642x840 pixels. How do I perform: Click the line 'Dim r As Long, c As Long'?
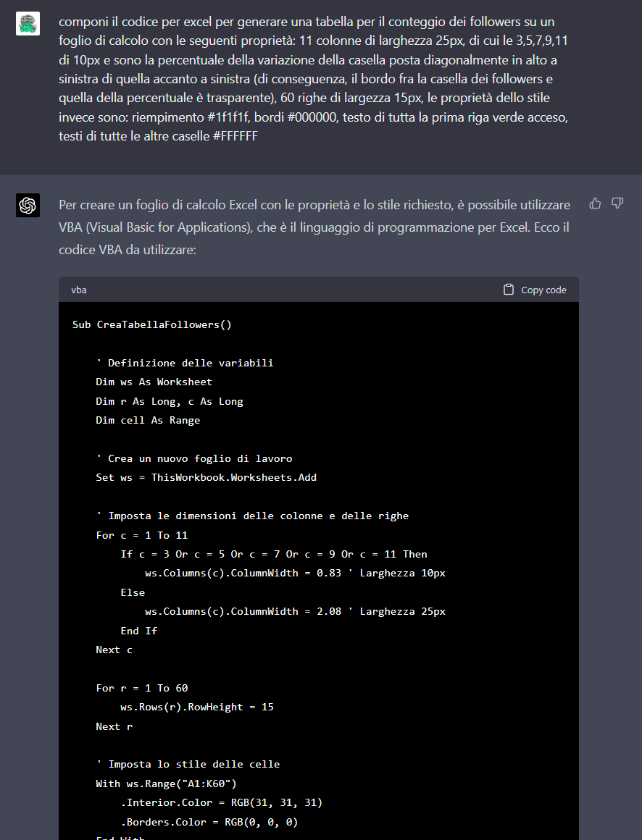170,401
